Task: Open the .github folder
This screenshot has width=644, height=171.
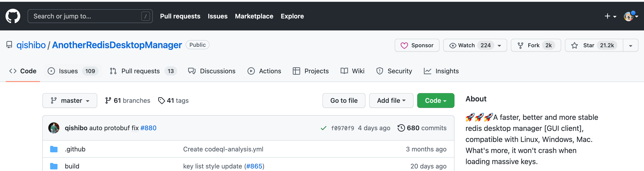Action: [75, 149]
